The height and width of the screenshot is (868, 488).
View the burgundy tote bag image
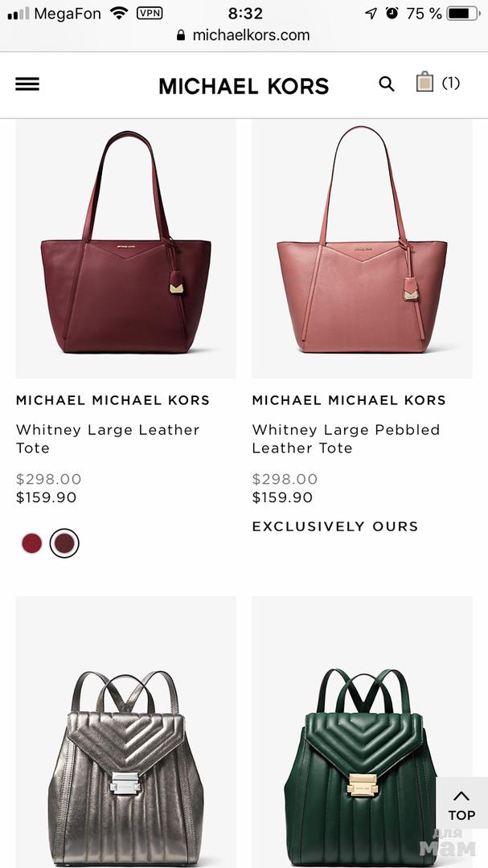click(125, 249)
